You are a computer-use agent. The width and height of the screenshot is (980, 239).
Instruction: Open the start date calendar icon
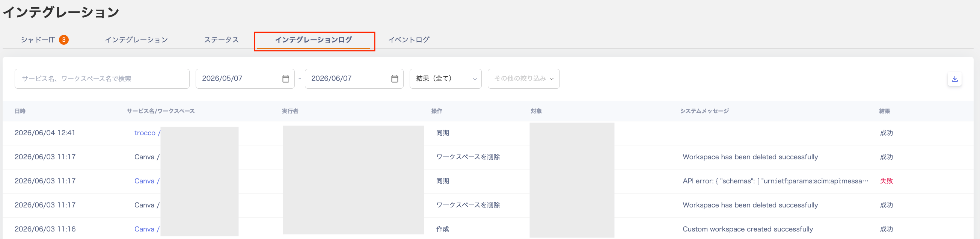click(286, 79)
